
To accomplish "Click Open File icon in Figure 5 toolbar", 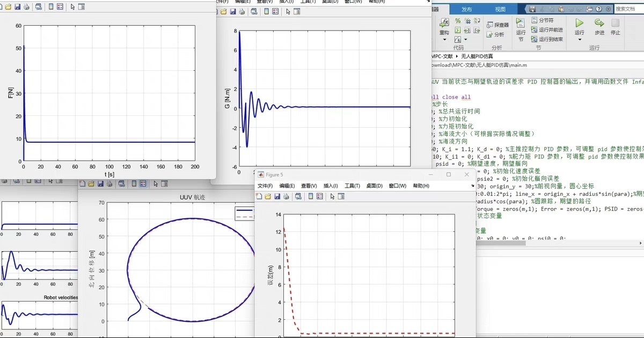I will click(268, 196).
